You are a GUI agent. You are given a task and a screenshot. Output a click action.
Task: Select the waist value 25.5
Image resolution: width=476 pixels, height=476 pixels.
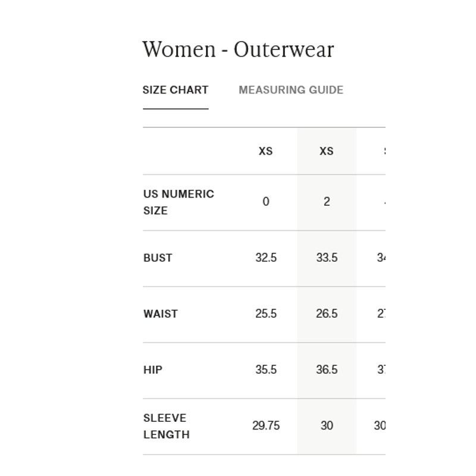point(266,314)
